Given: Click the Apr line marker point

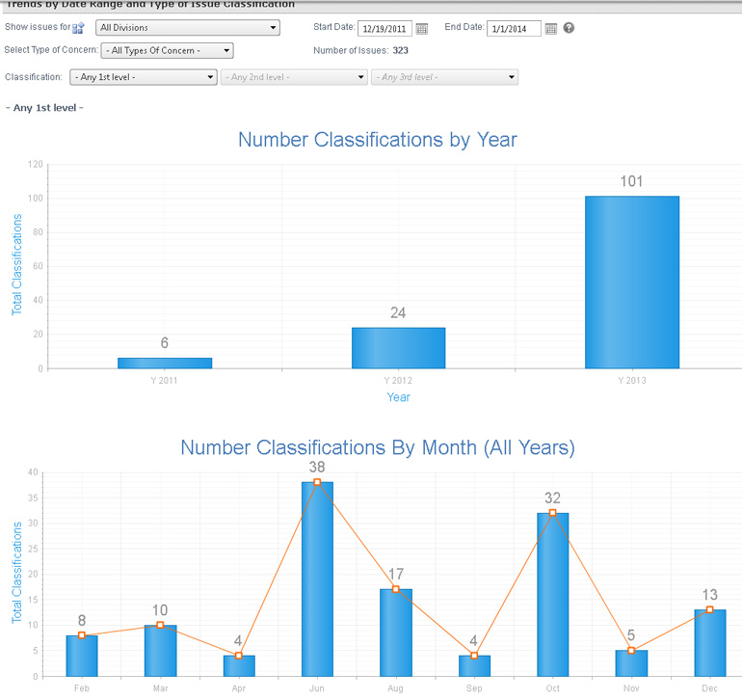Looking at the screenshot, I should point(239,656).
